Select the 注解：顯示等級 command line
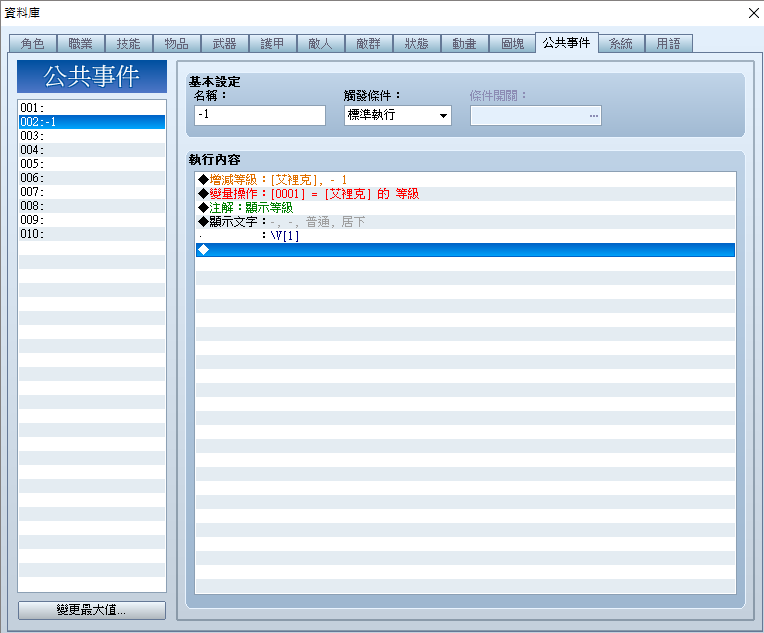Viewport: 764px width, 633px height. coord(465,208)
